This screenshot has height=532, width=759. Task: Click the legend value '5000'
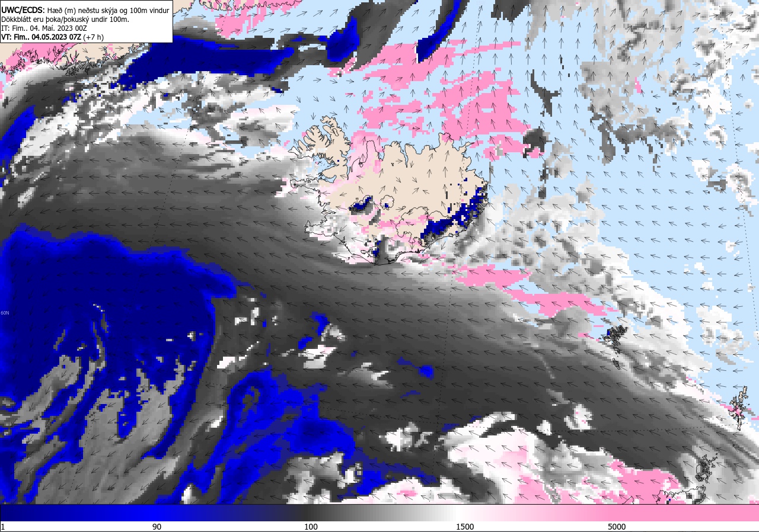(x=617, y=527)
